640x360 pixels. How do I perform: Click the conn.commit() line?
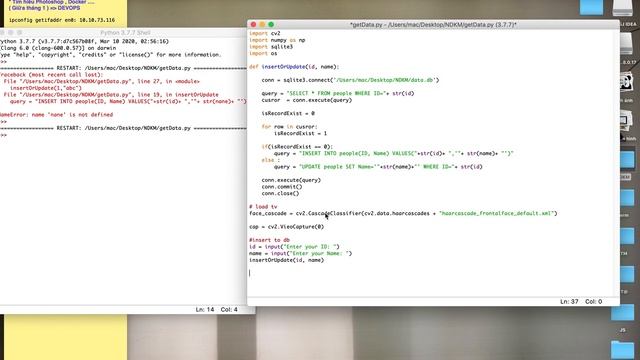tap(282, 187)
